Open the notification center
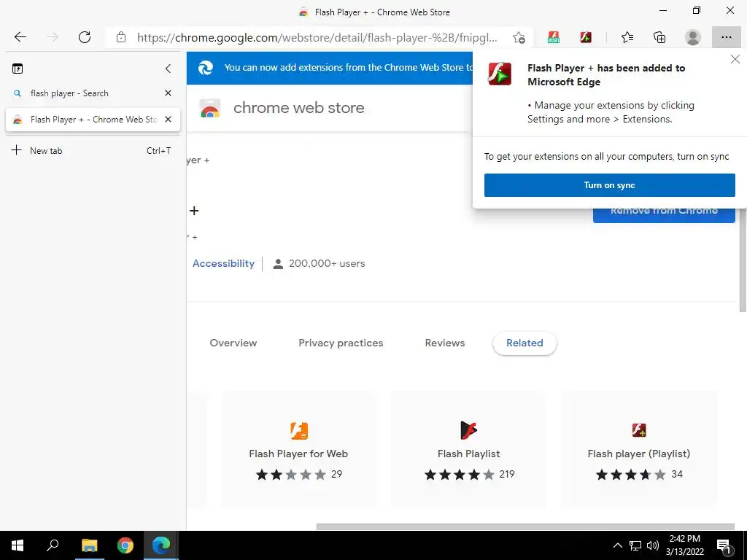 (x=724, y=545)
